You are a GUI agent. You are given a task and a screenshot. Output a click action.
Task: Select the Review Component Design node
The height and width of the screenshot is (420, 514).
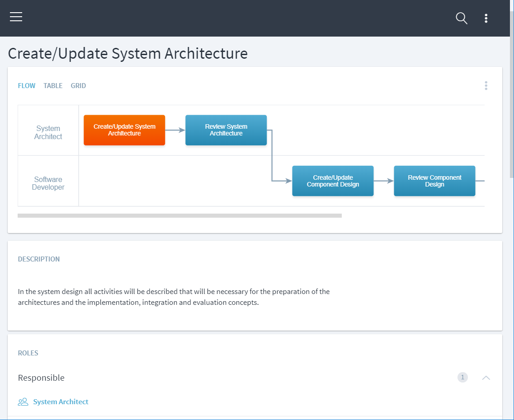434,181
